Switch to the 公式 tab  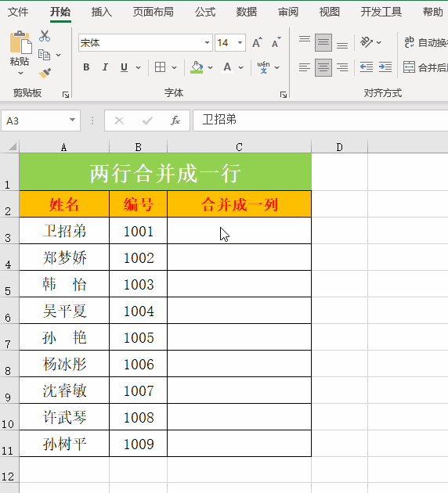(x=204, y=12)
